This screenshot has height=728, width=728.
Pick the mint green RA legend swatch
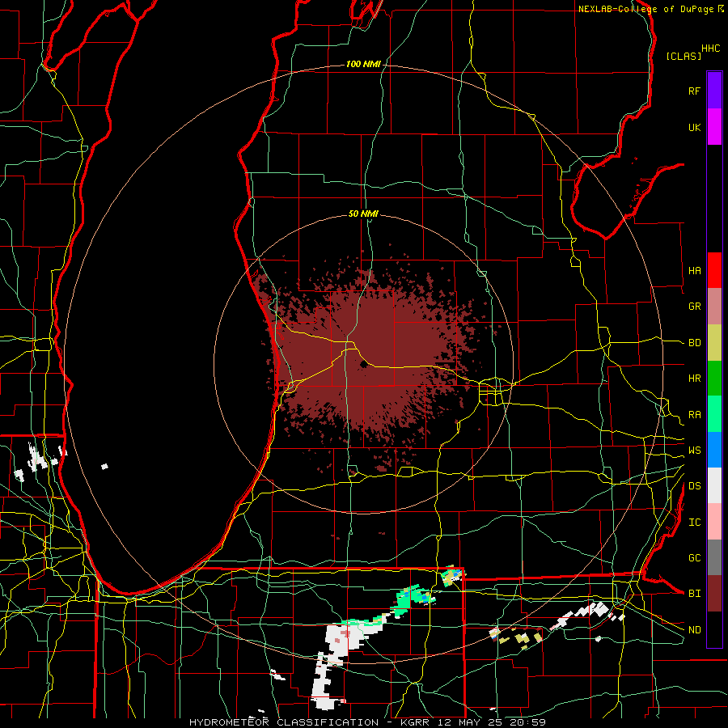click(x=714, y=414)
